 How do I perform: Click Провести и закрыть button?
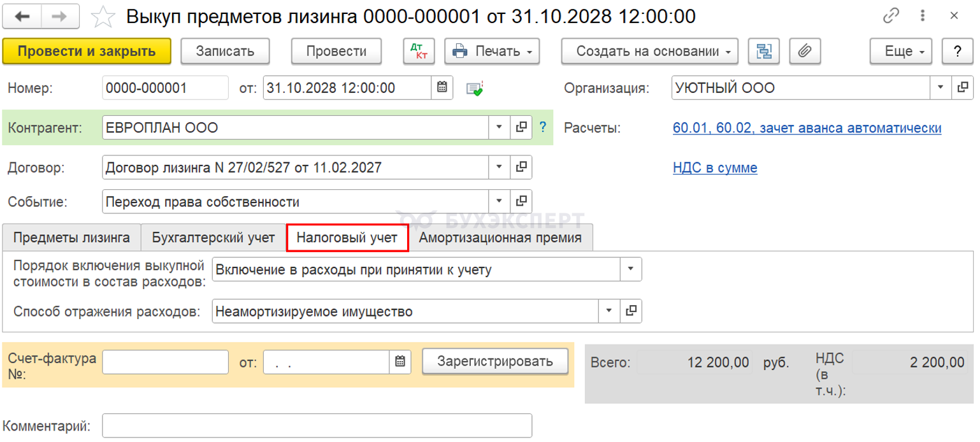(87, 52)
